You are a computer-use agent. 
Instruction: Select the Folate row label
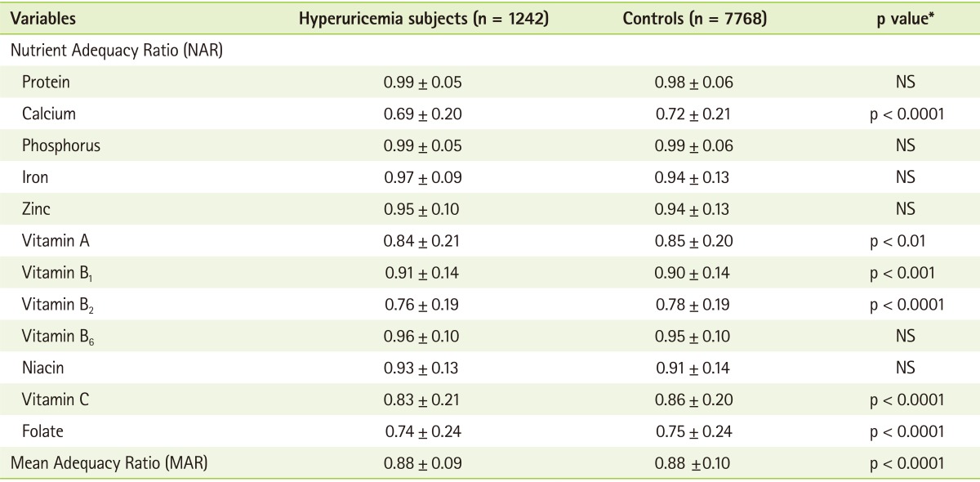pos(42,432)
